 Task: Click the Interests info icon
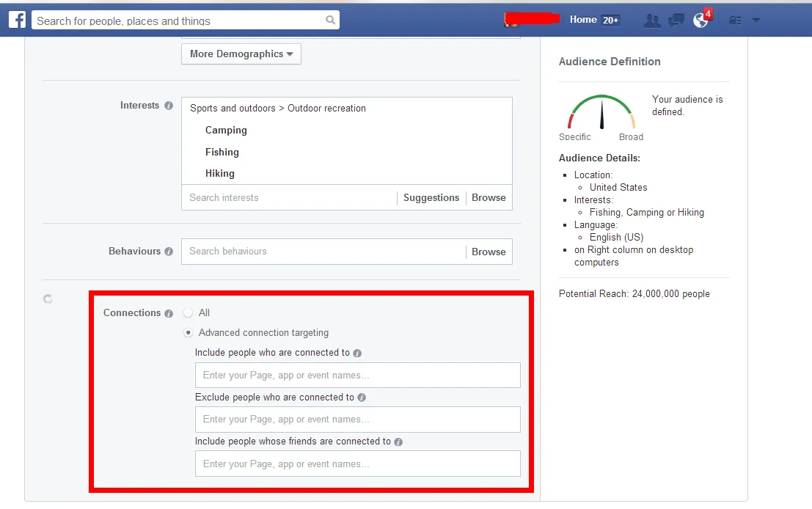pyautogui.click(x=168, y=106)
